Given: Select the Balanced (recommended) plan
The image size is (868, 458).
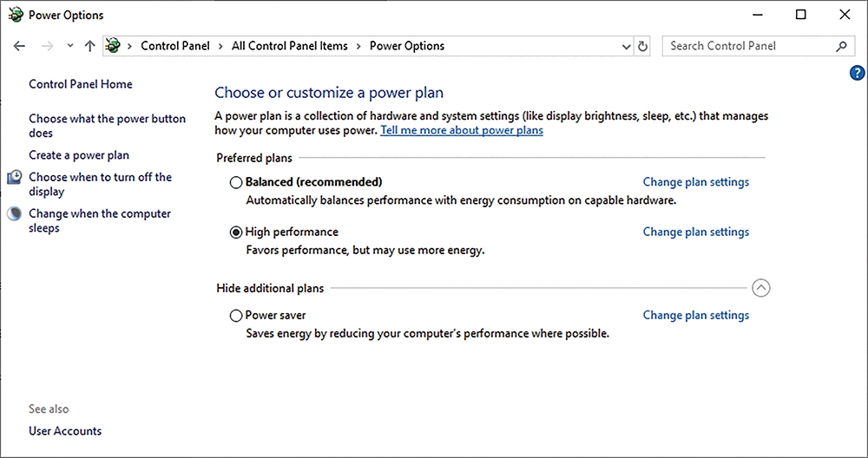Looking at the screenshot, I should (236, 182).
